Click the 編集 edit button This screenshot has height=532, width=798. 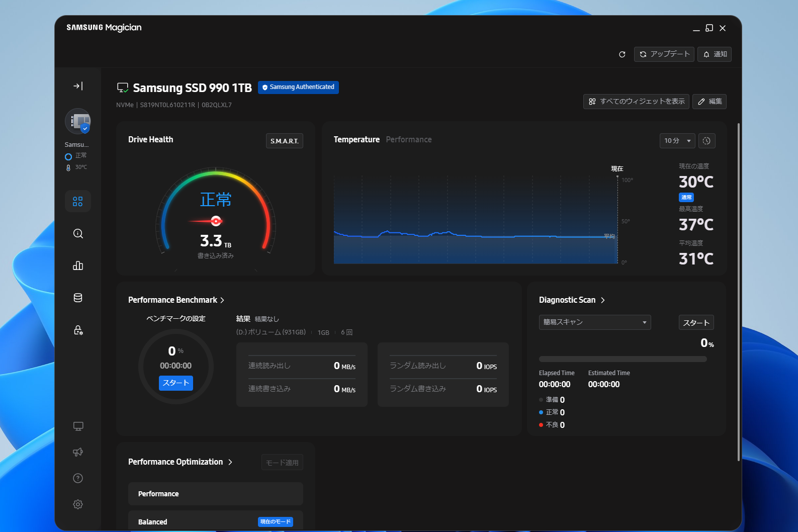(710, 102)
